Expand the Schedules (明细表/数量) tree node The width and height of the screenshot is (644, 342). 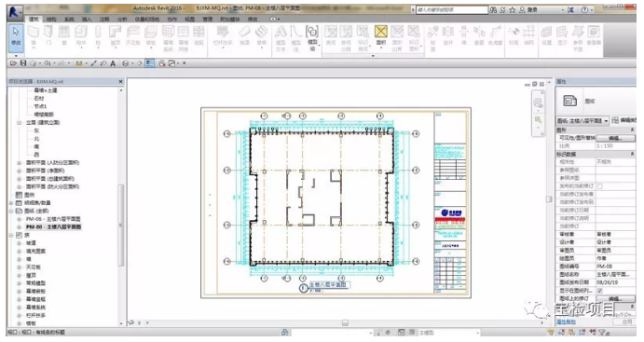coord(11,203)
